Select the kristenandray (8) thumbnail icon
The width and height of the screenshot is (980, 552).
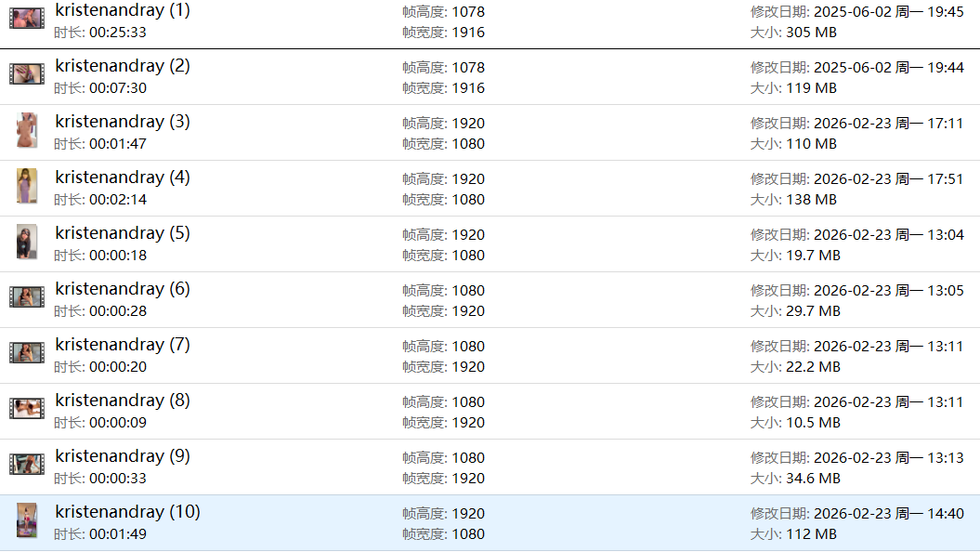pos(27,409)
